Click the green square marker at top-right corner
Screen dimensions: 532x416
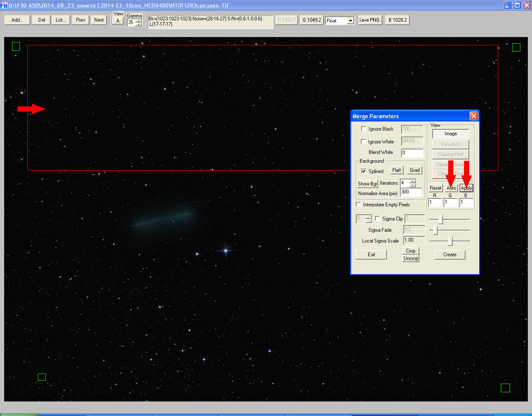(516, 47)
